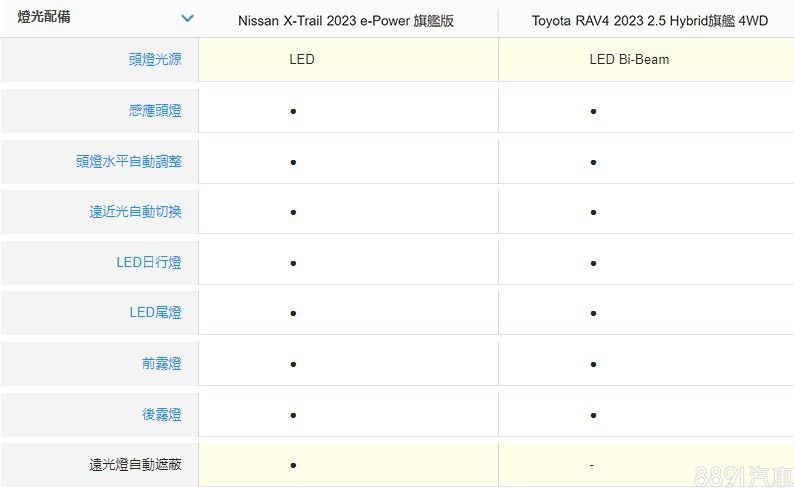Click the 燈光配備 section title

pos(44,17)
